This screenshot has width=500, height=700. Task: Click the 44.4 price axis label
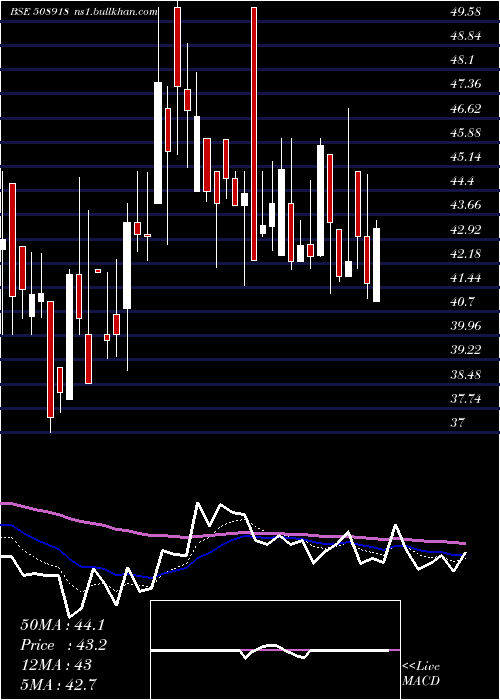463,181
